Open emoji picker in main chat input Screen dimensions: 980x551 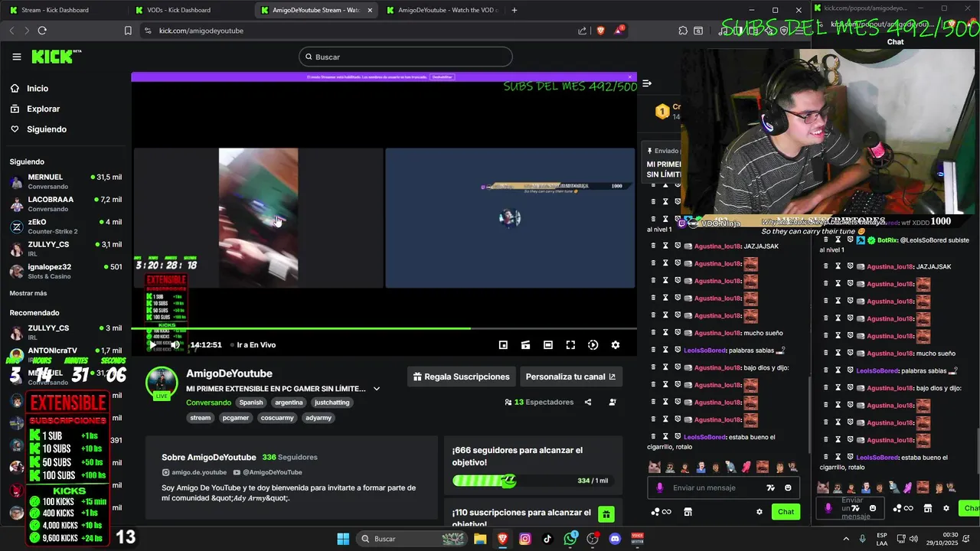(788, 488)
